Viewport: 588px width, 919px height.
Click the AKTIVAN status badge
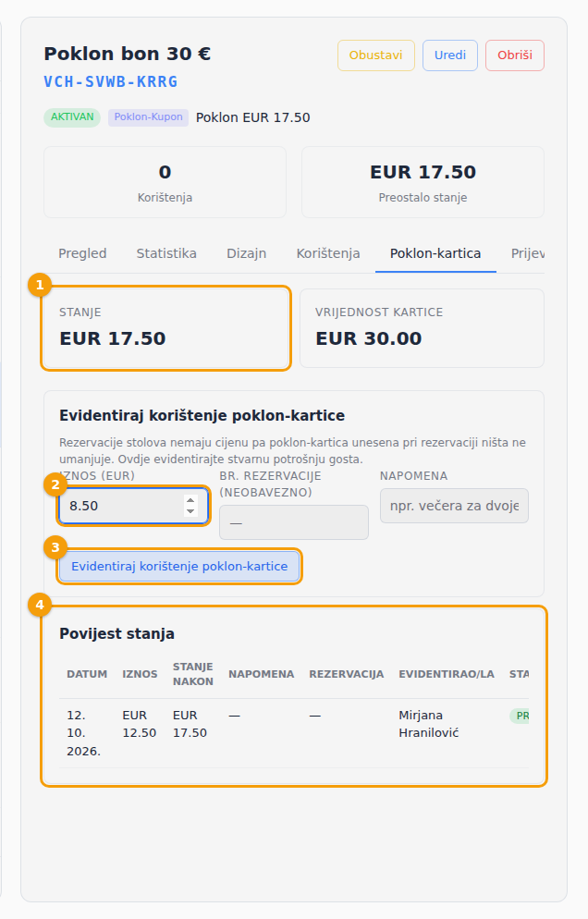click(x=72, y=117)
